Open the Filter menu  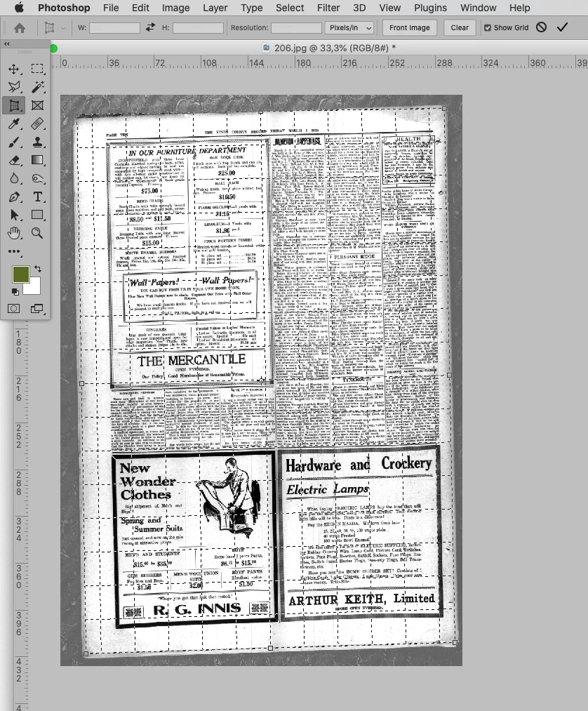(328, 8)
